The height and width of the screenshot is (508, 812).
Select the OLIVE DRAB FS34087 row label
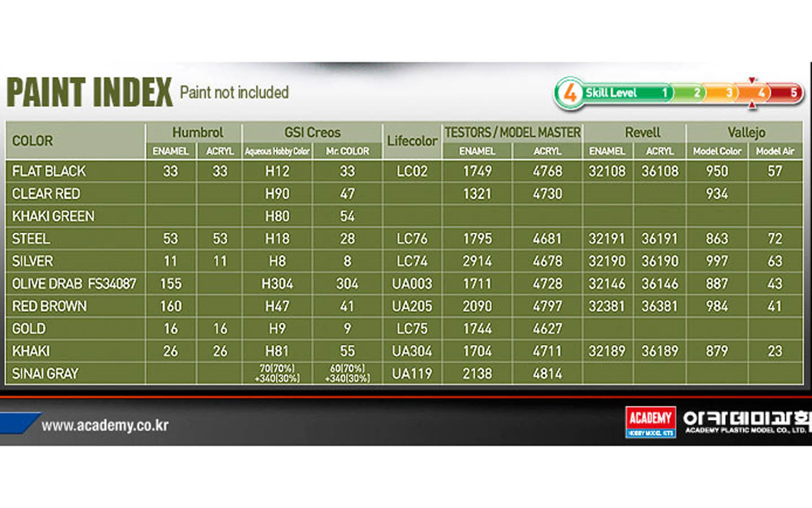coord(74,283)
